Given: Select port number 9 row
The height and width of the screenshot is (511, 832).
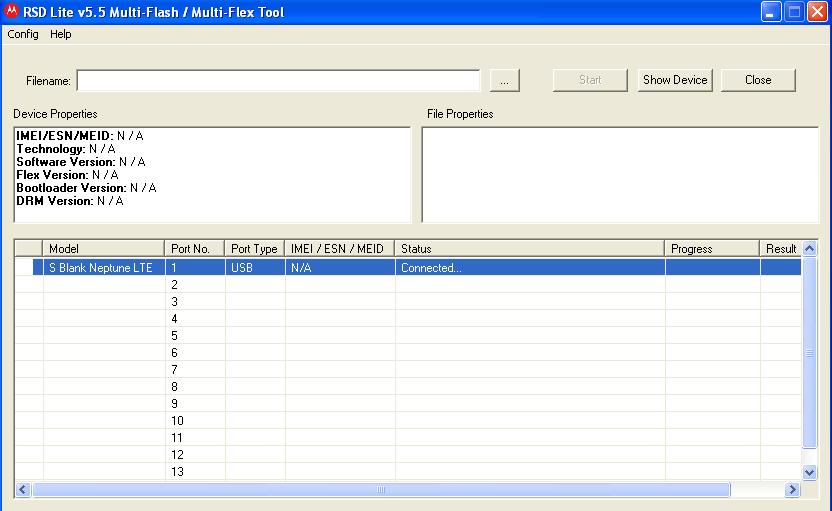Looking at the screenshot, I should (x=408, y=403).
